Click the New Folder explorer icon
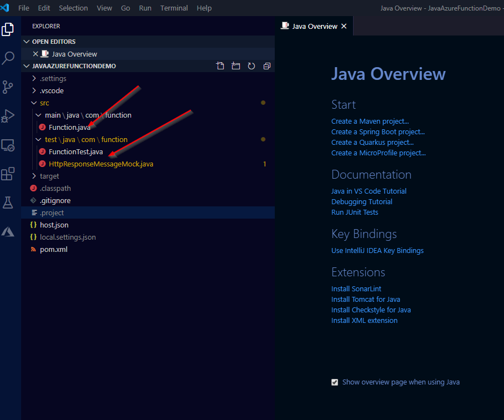 [x=236, y=66]
